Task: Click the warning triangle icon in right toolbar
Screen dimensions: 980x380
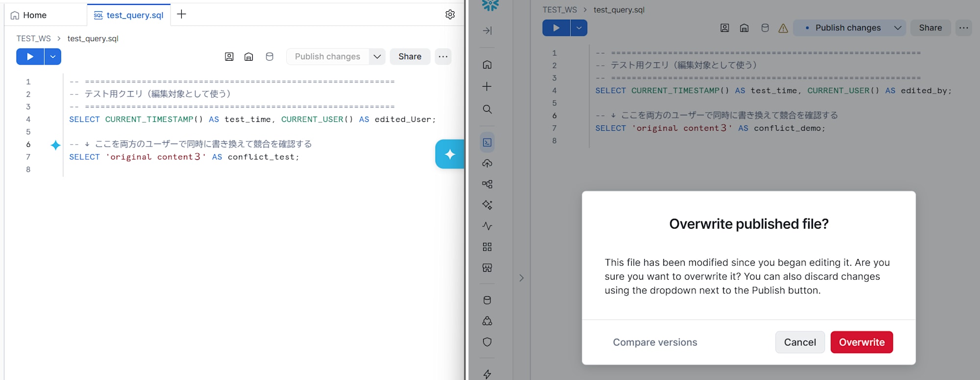Action: click(784, 28)
